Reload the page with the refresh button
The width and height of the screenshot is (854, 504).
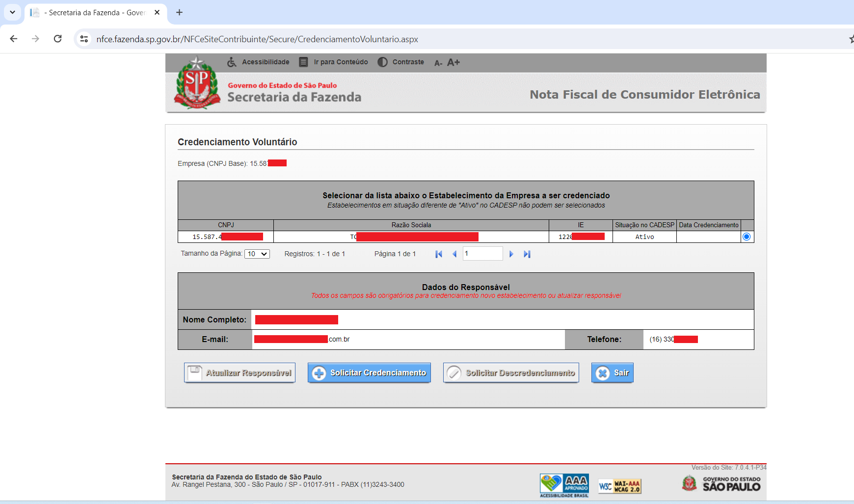click(x=58, y=39)
